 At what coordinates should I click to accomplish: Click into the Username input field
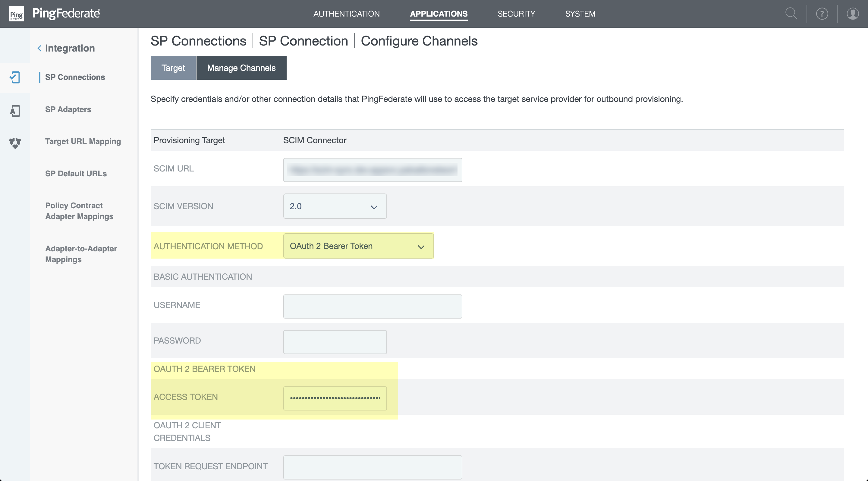tap(372, 307)
